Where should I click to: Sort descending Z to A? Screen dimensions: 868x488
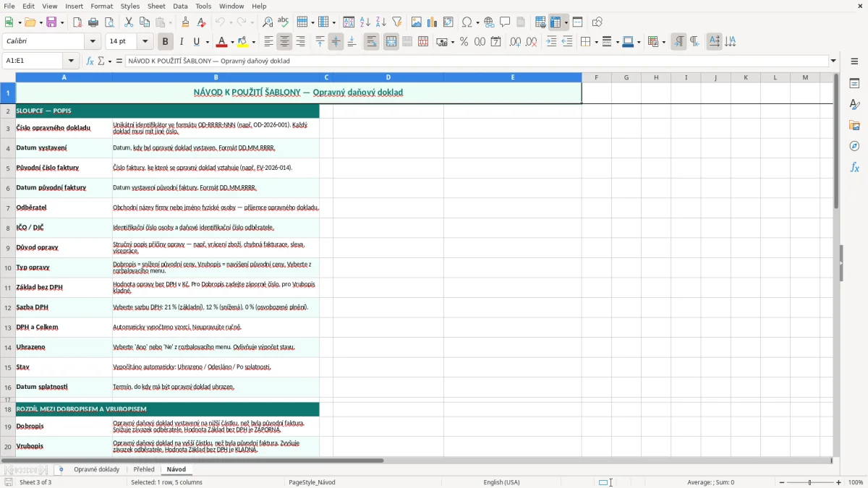coord(381,22)
